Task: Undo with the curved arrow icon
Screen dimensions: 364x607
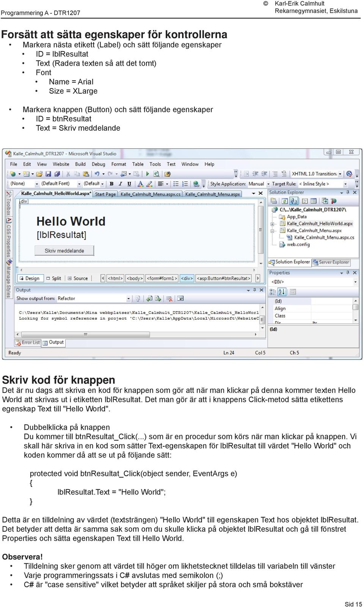Action: pos(97,174)
